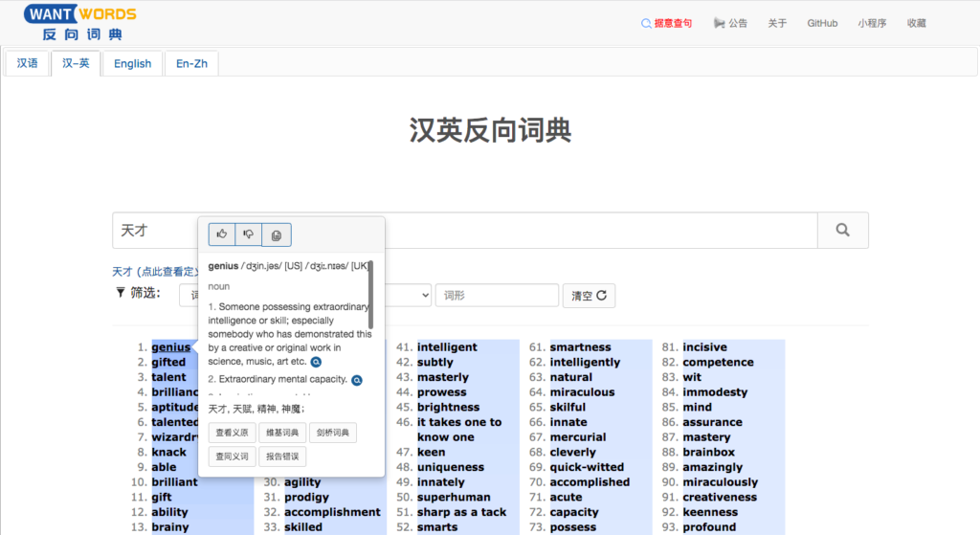Select the word 'brainbox' in results
The image size is (980, 535).
[709, 452]
